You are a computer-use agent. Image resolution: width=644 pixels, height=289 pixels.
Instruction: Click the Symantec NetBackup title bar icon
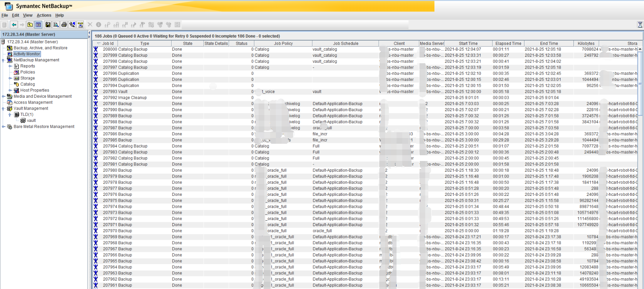[8, 6]
